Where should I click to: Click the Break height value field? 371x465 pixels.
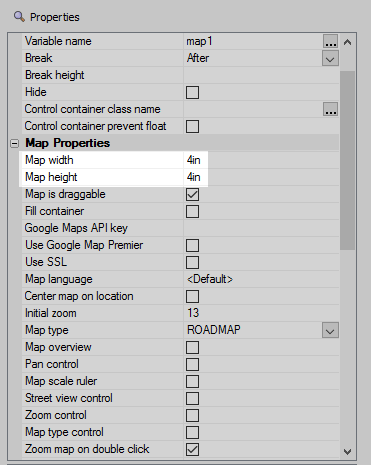point(261,75)
